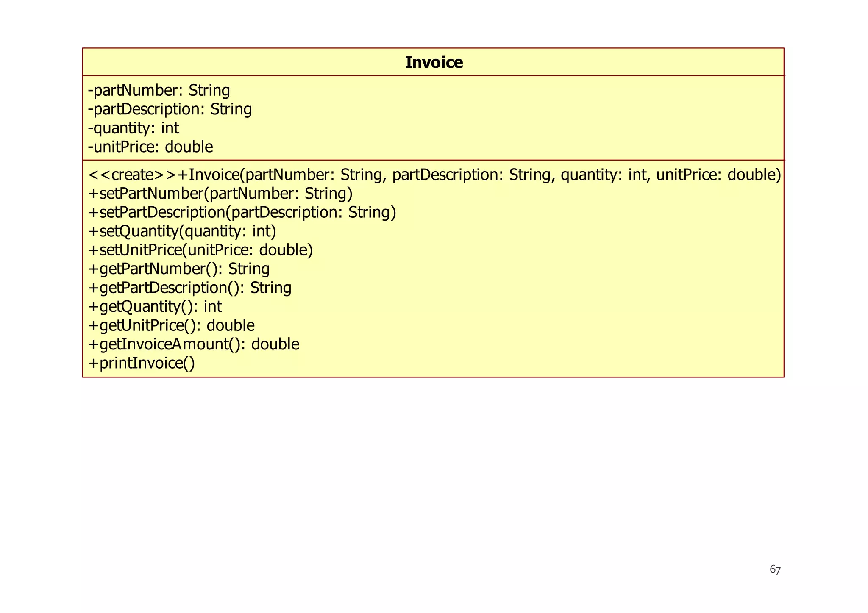
Task: Select +getInvoiceAmount(): double method
Action: (194, 344)
